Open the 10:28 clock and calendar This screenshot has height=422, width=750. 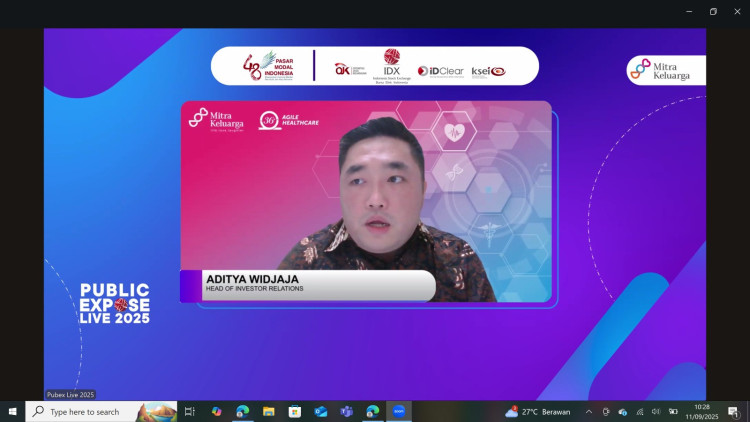tap(702, 411)
